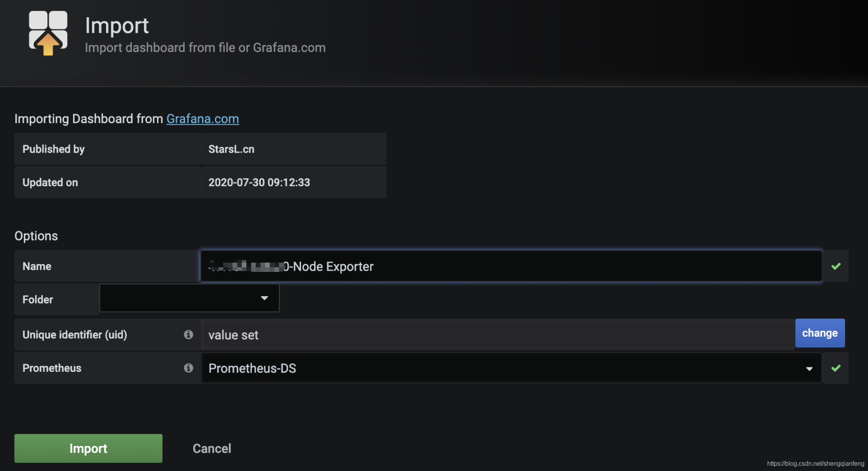Focus the Name input field
Viewport: 868px width, 471px height.
point(511,266)
